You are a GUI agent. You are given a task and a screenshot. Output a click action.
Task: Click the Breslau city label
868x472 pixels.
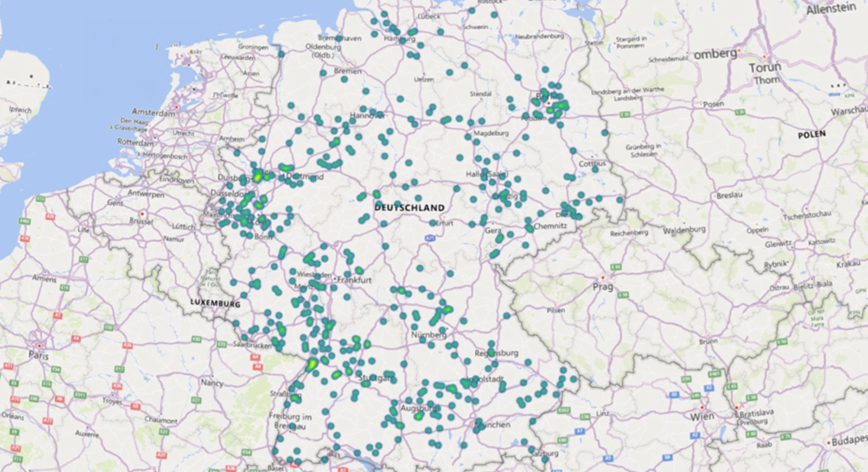click(x=729, y=195)
